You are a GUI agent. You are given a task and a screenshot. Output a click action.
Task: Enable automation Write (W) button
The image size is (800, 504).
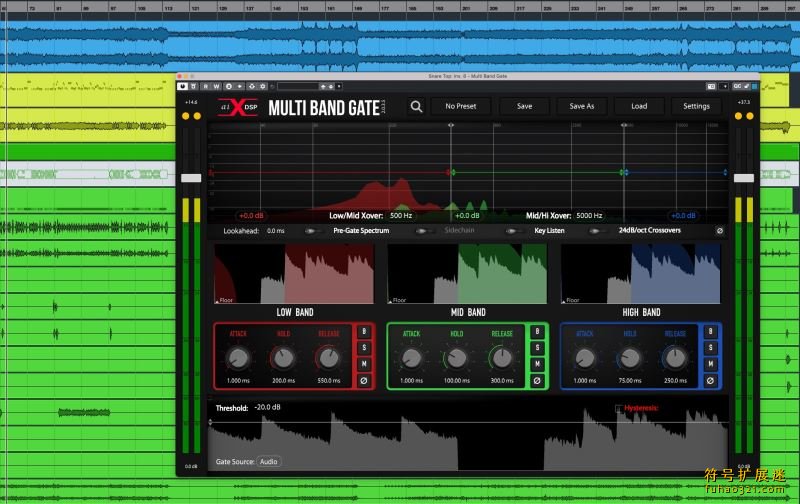[216, 86]
